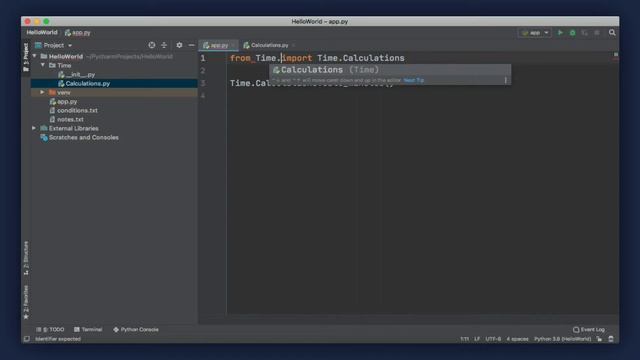Select Calculations.py in the project tree
The width and height of the screenshot is (640, 360).
point(114,83)
